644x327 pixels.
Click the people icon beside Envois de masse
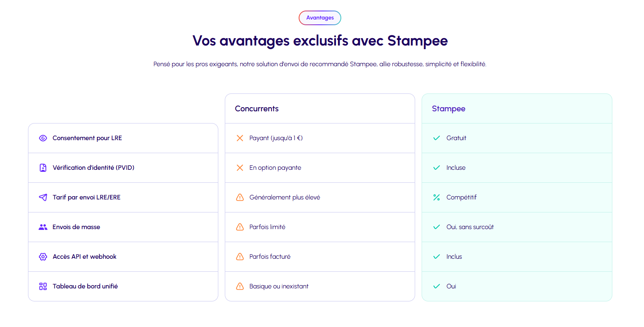(43, 227)
